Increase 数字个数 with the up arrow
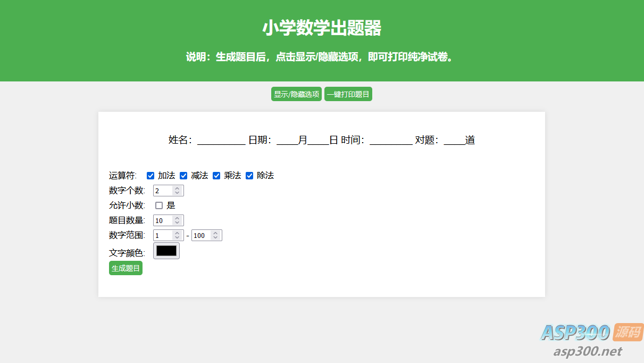 pyautogui.click(x=177, y=188)
